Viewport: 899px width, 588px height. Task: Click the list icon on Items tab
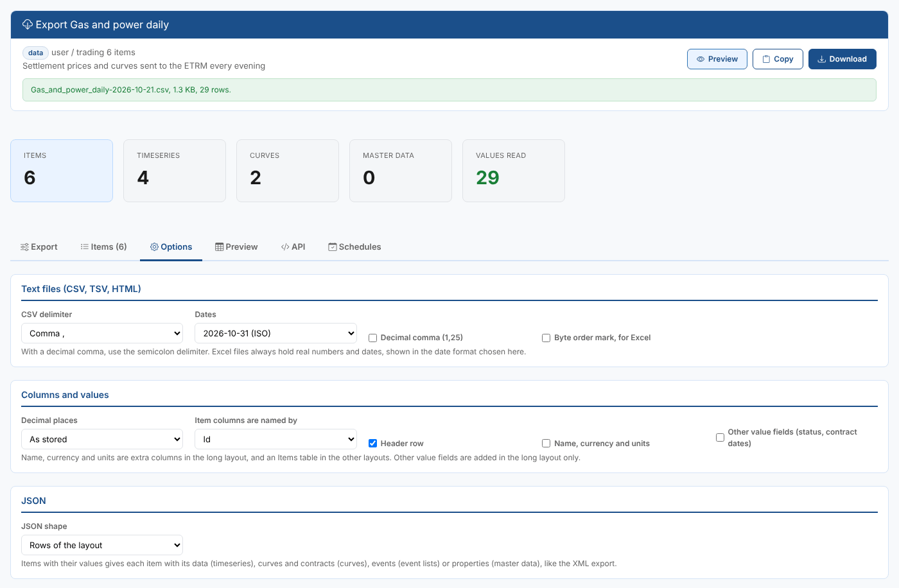click(85, 246)
